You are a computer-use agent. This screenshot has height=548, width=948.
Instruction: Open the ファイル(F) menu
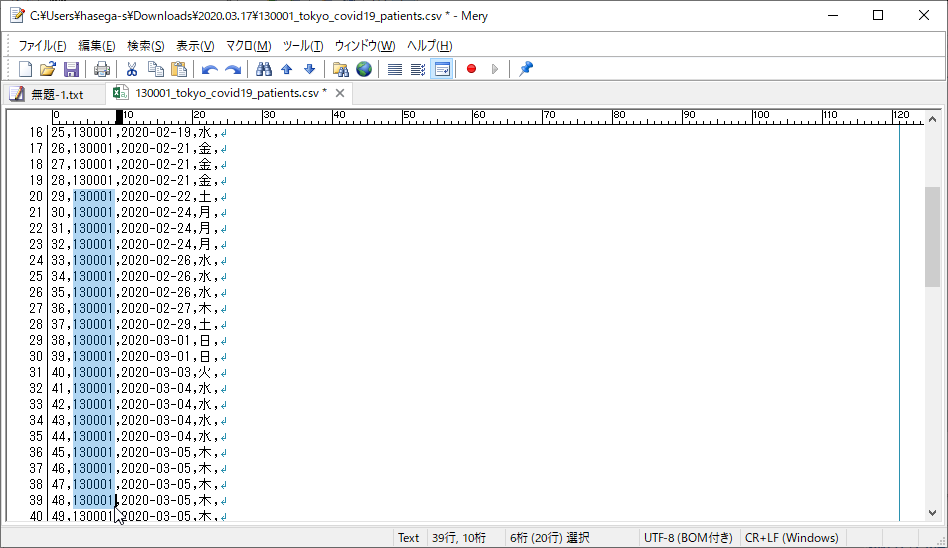(42, 45)
